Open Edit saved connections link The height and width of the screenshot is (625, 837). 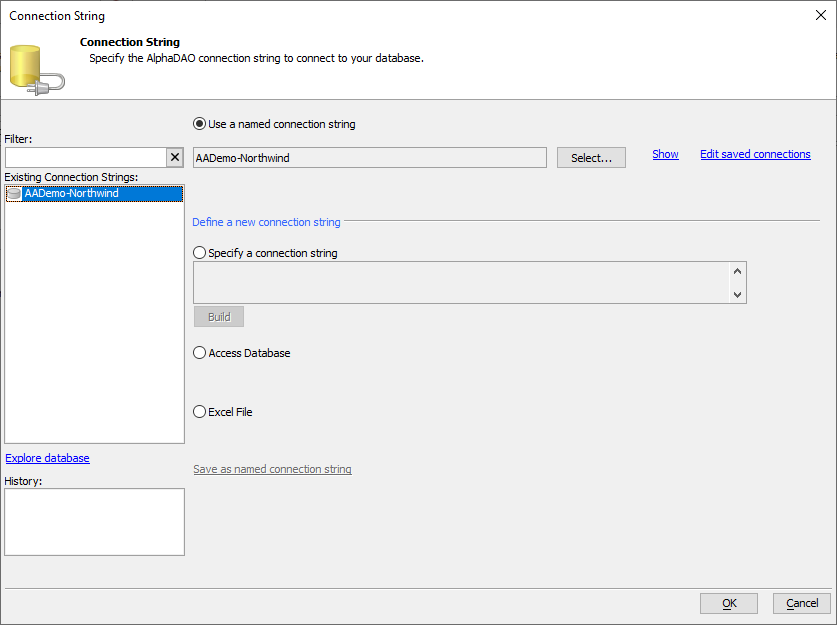(755, 154)
